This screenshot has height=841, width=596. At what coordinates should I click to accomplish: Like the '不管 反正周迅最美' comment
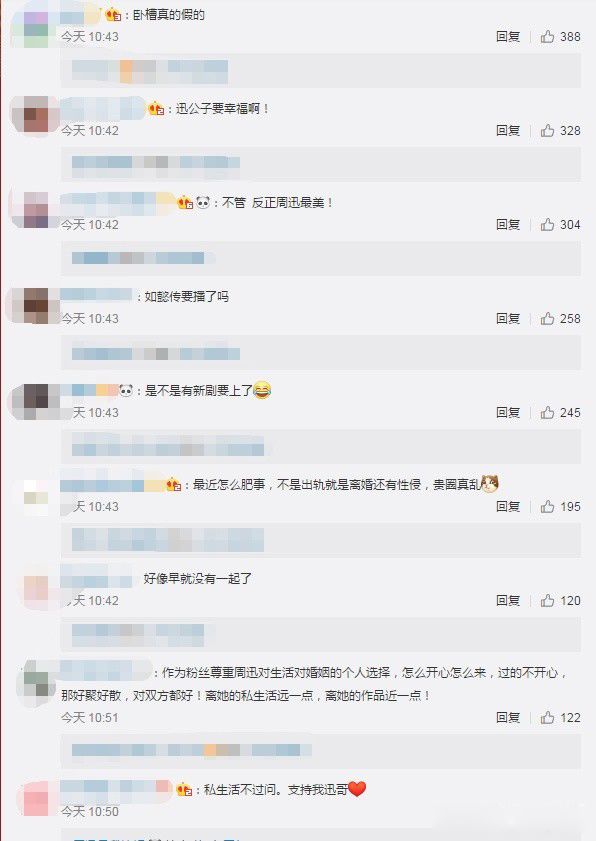point(547,224)
